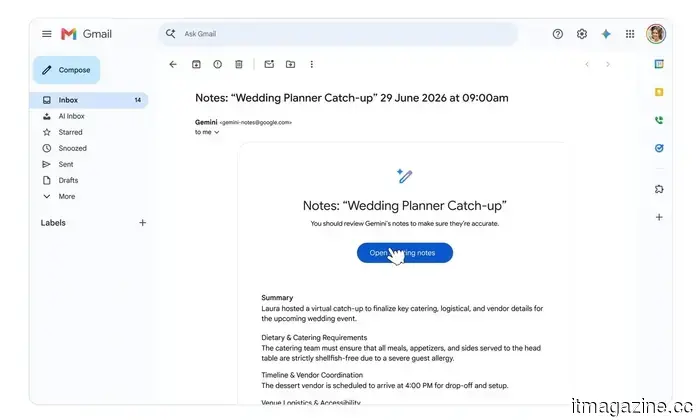This screenshot has width=700, height=420.
Task: Archive this email
Action: (196, 64)
